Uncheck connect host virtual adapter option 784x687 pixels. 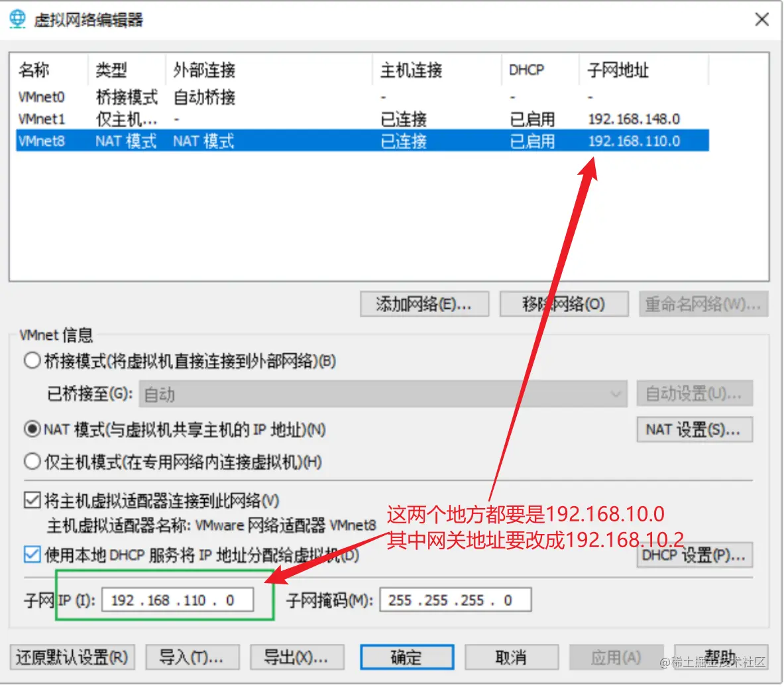[31, 502]
